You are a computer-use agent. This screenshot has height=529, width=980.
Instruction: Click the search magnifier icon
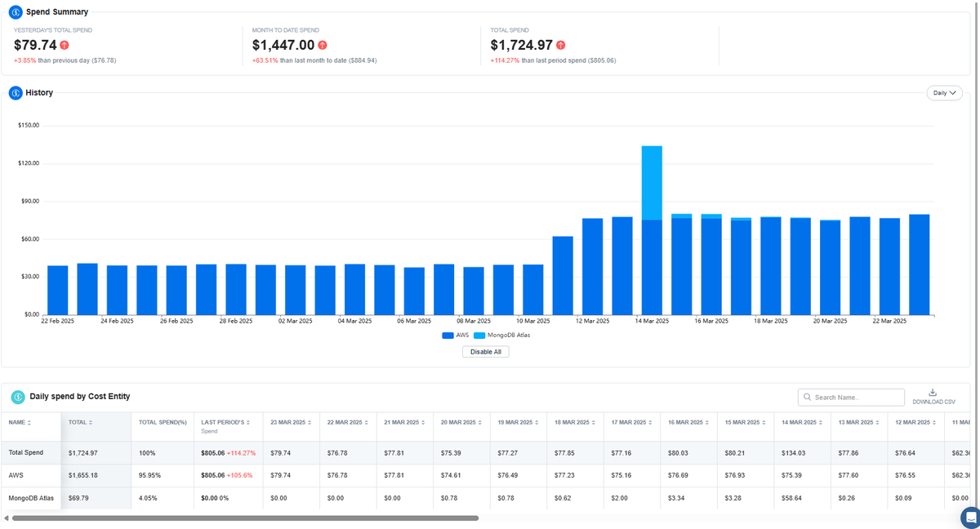click(x=808, y=398)
